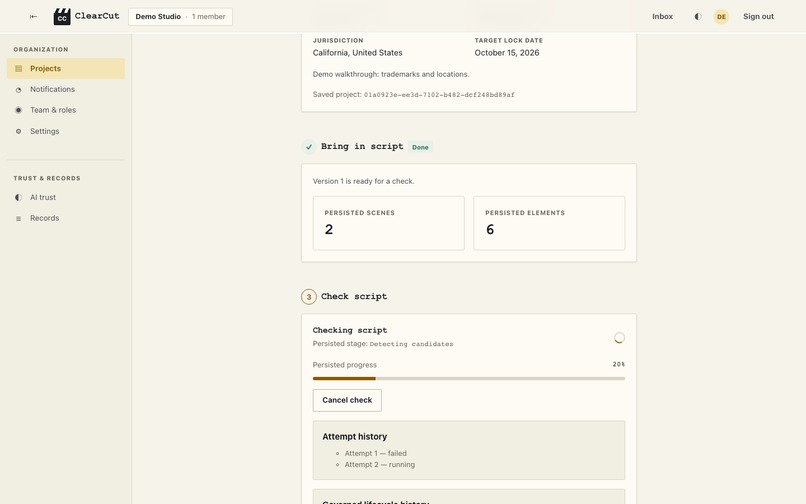This screenshot has width=806, height=504.
Task: Open Settings in the sidebar
Action: pyautogui.click(x=66, y=131)
